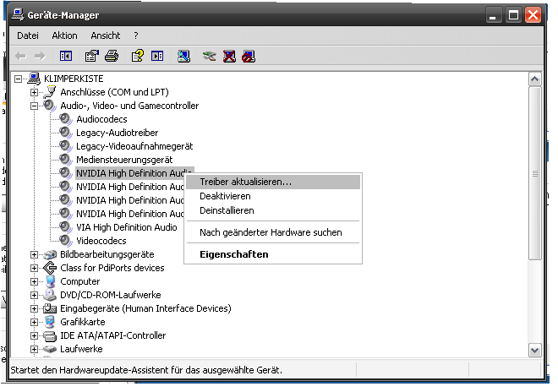The image size is (558, 392).
Task: Open the Datei menu
Action: pos(28,35)
